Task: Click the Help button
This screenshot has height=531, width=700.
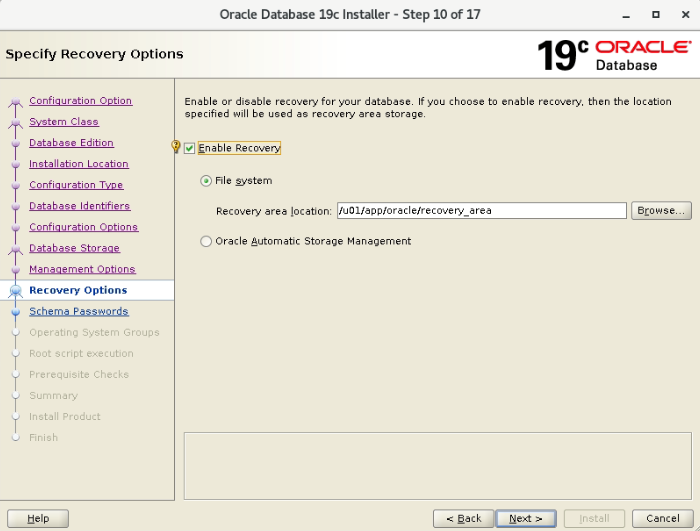Action: coord(38,518)
